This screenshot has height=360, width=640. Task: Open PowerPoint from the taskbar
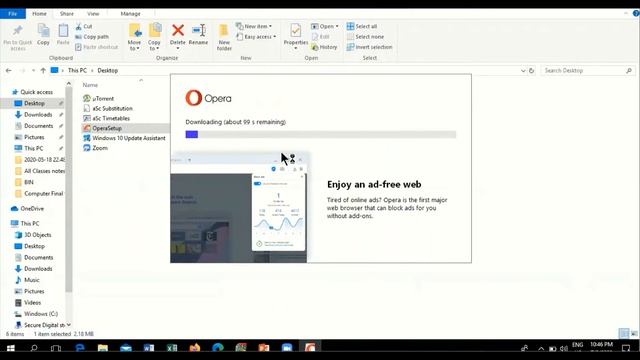click(264, 348)
